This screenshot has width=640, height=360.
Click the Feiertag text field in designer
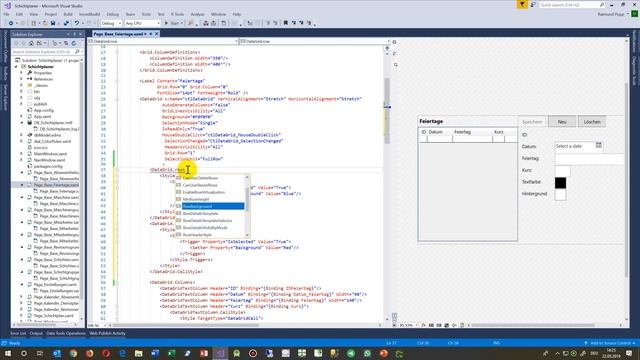pyautogui.click(x=589, y=159)
